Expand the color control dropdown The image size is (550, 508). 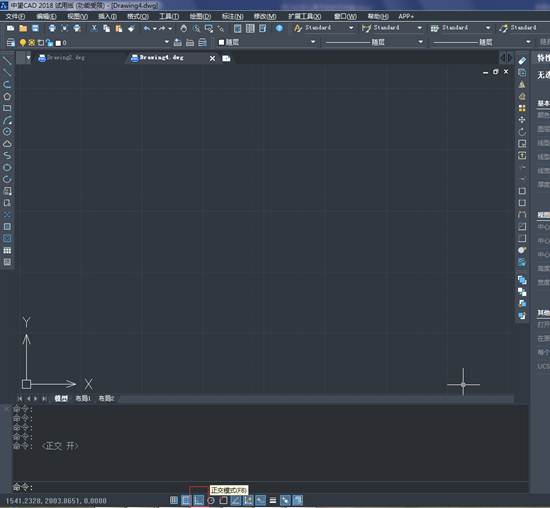tap(313, 42)
